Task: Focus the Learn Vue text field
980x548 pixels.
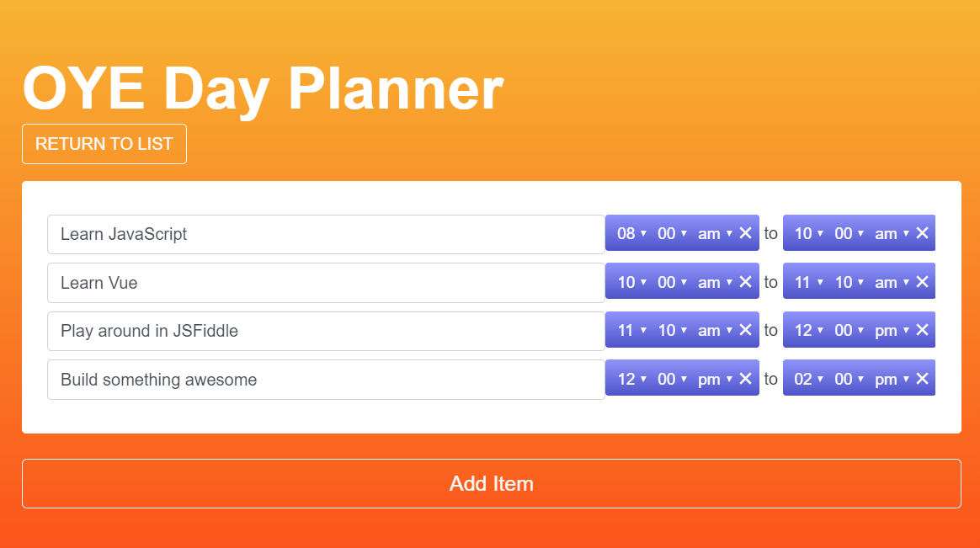Action: pos(326,283)
